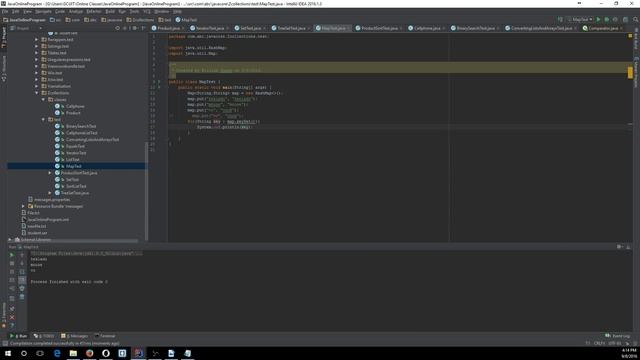This screenshot has width=640, height=360.
Task: Click the yellow inspection indicator atop editor
Action: click(630, 36)
